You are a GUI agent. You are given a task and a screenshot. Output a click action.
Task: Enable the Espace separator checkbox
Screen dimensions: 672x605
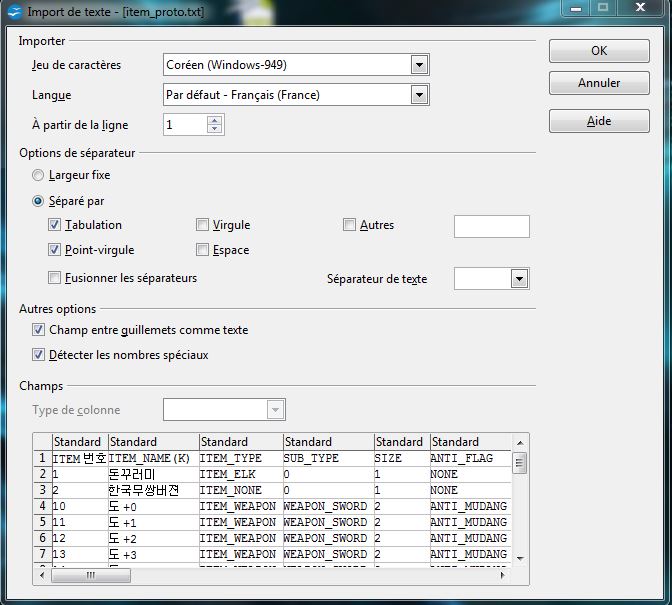[x=202, y=249]
